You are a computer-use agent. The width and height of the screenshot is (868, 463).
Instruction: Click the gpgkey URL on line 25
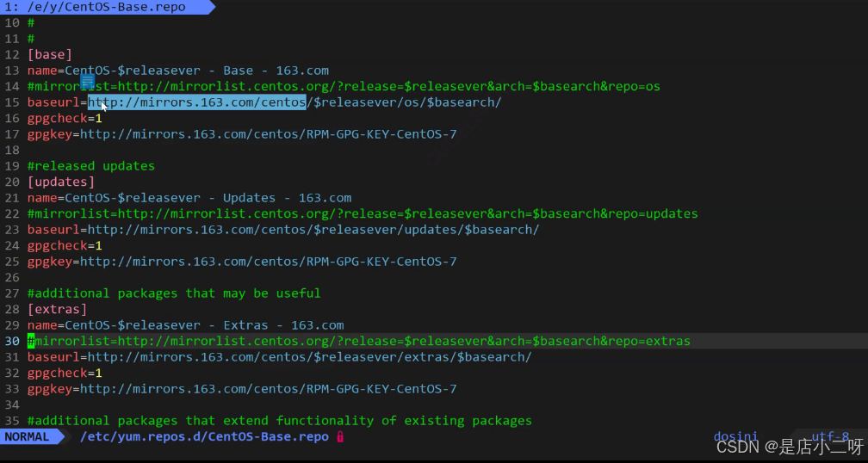(269, 262)
